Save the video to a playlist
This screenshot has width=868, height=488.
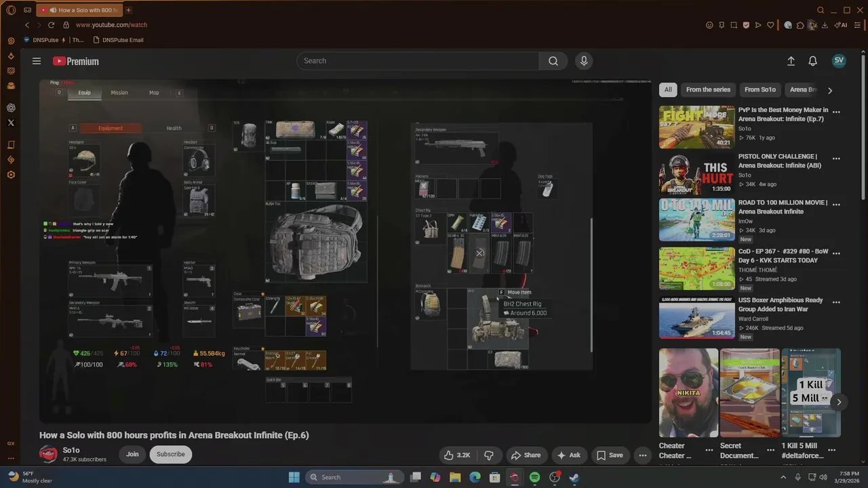click(x=610, y=455)
